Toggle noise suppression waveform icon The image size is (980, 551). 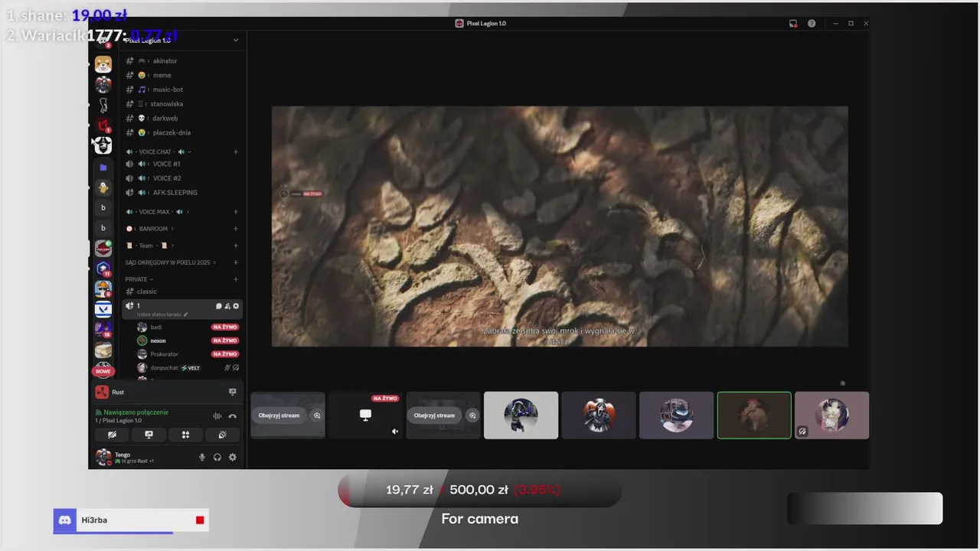point(217,416)
